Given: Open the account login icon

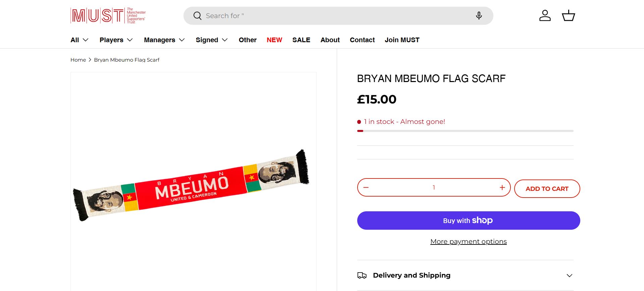Looking at the screenshot, I should [x=545, y=16].
